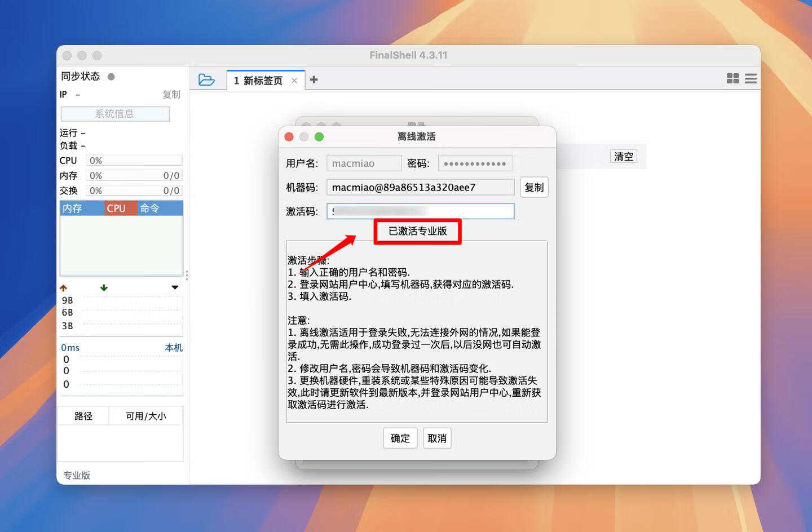Close the 新标签页 tab

(294, 81)
